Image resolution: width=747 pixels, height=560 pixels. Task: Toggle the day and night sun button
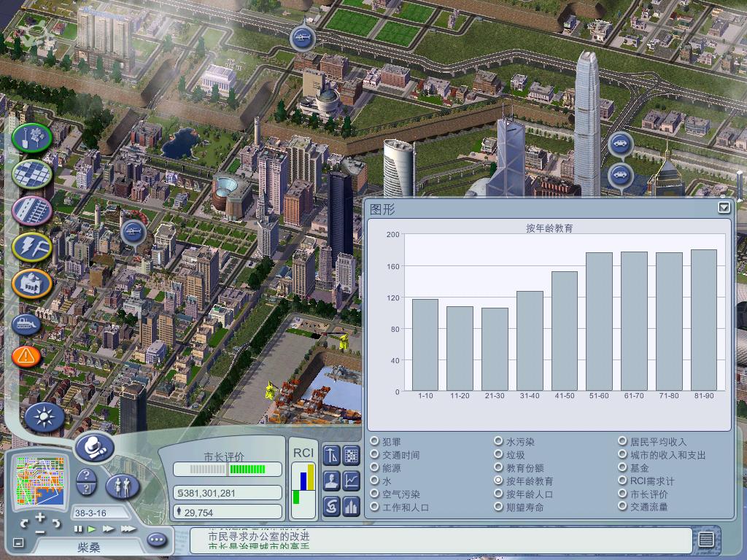pyautogui.click(x=44, y=418)
